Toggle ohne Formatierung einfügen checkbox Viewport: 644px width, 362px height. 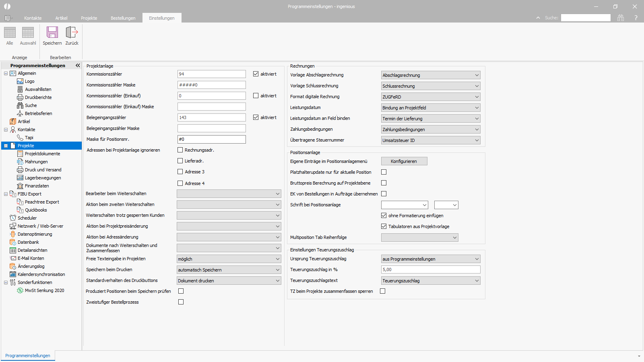coord(384,216)
